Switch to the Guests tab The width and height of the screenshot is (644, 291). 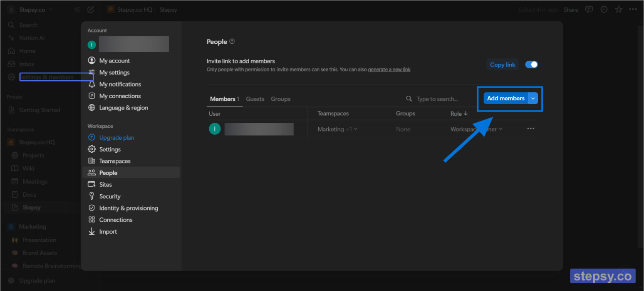coord(255,99)
